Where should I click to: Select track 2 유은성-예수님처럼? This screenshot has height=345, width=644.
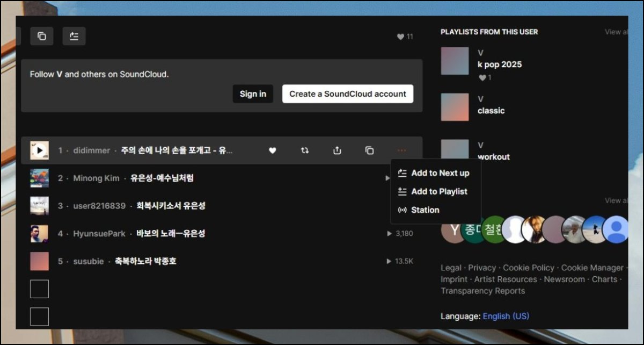[x=162, y=178]
